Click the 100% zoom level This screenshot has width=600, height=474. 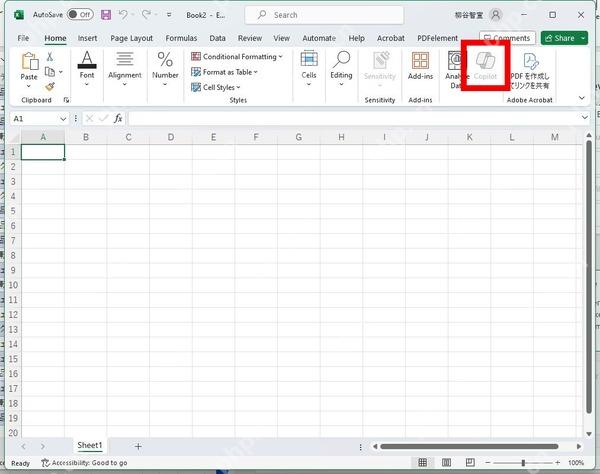pos(576,463)
